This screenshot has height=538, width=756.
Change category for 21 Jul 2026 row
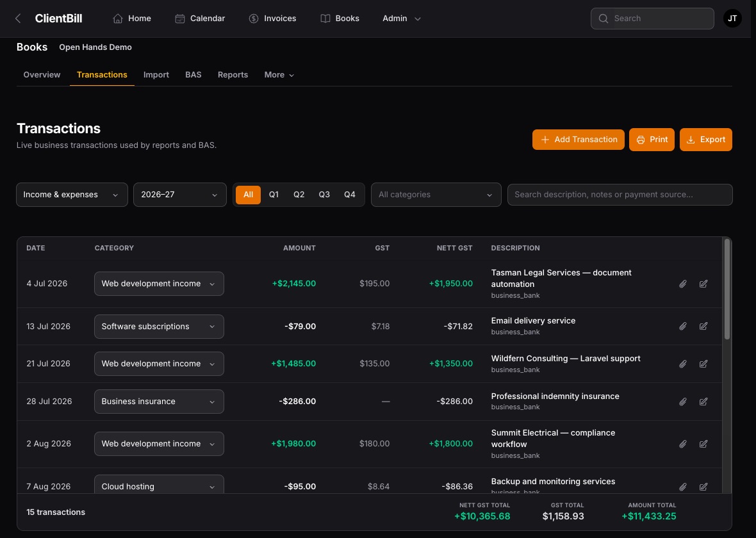159,364
